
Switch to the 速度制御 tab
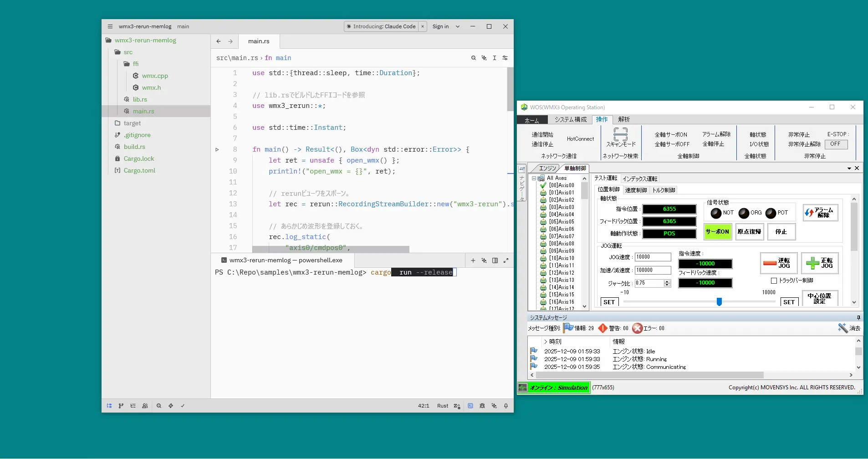tap(636, 190)
